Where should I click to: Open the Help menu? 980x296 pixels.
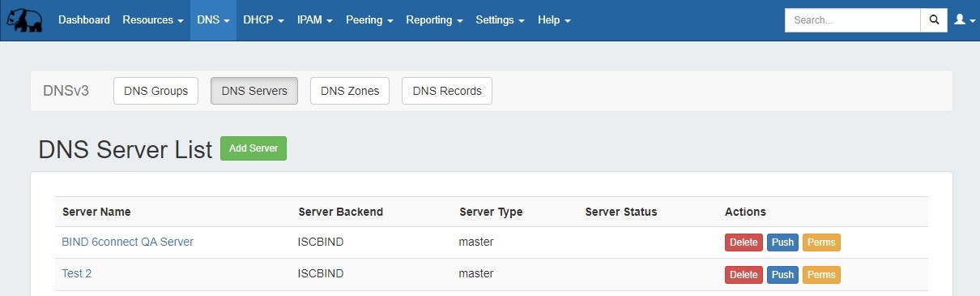[554, 20]
